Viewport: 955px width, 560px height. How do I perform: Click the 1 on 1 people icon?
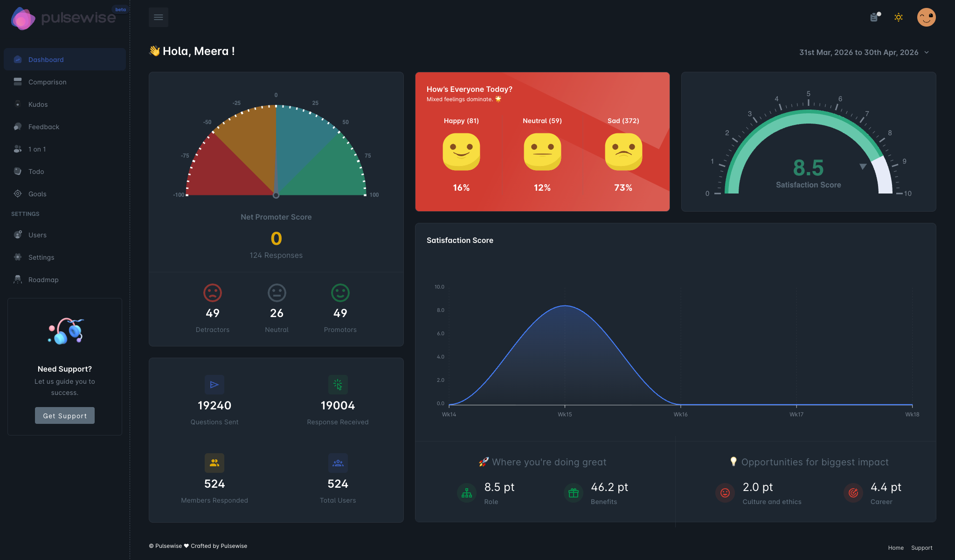click(17, 149)
